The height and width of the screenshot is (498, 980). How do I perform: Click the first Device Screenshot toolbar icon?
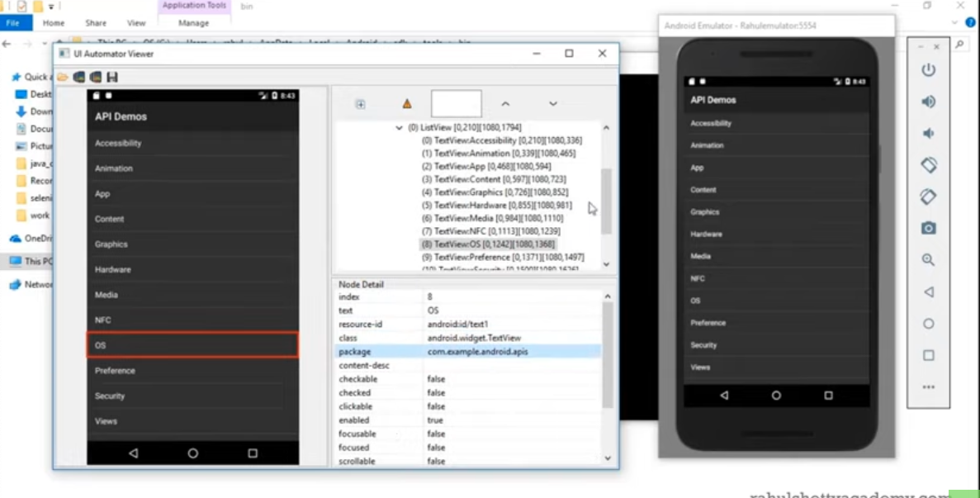78,77
